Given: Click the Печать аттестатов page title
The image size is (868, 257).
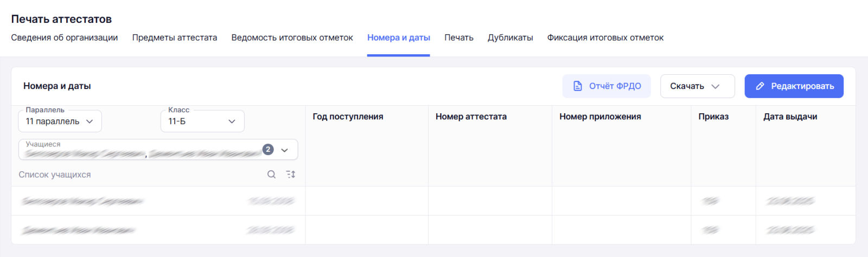Looking at the screenshot, I should [61, 19].
